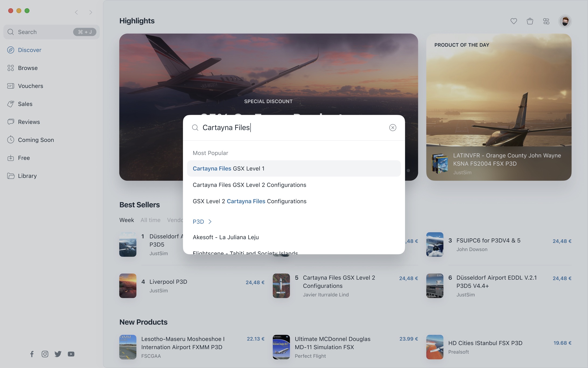Open the Discover section label
588x368 pixels.
coord(30,50)
